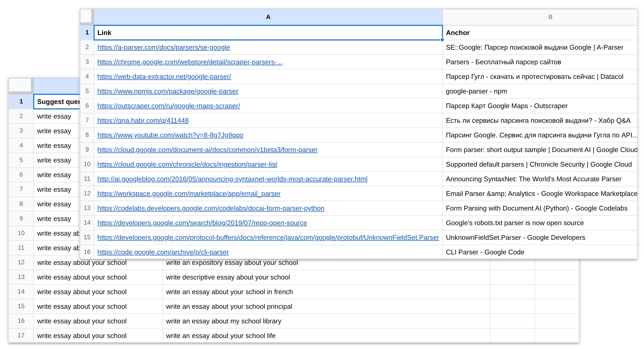Open the outscraper google-maps-scraper link
The image size is (644, 350).
pyautogui.click(x=169, y=106)
